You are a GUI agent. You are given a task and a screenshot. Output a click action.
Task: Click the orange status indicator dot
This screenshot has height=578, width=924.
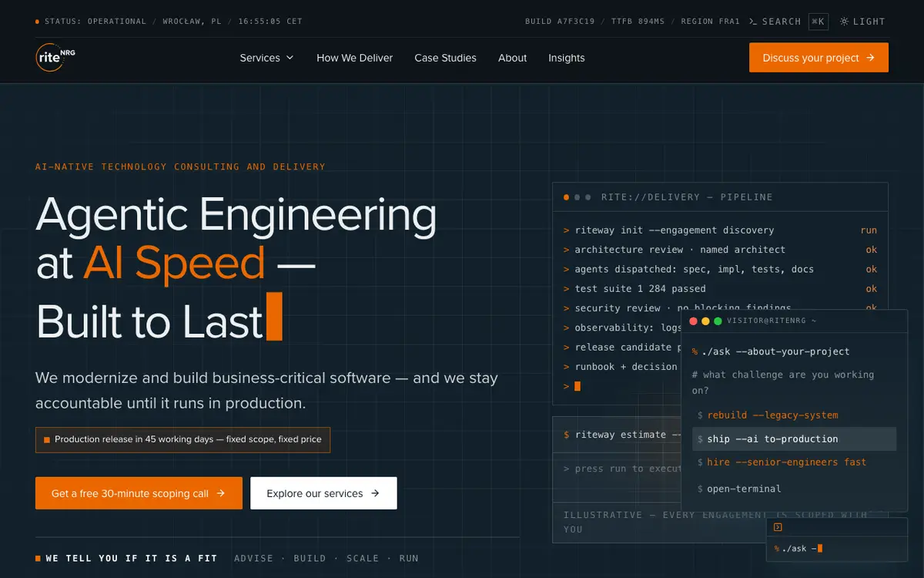[x=38, y=22]
